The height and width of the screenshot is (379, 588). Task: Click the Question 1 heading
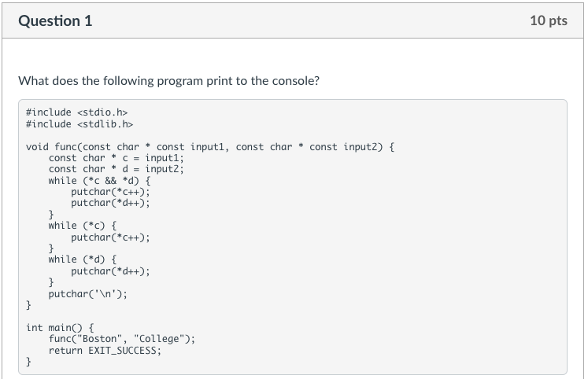[56, 21]
